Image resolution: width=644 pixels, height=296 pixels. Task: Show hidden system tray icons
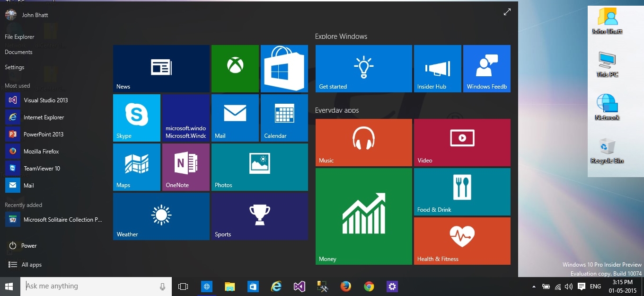pyautogui.click(x=534, y=287)
